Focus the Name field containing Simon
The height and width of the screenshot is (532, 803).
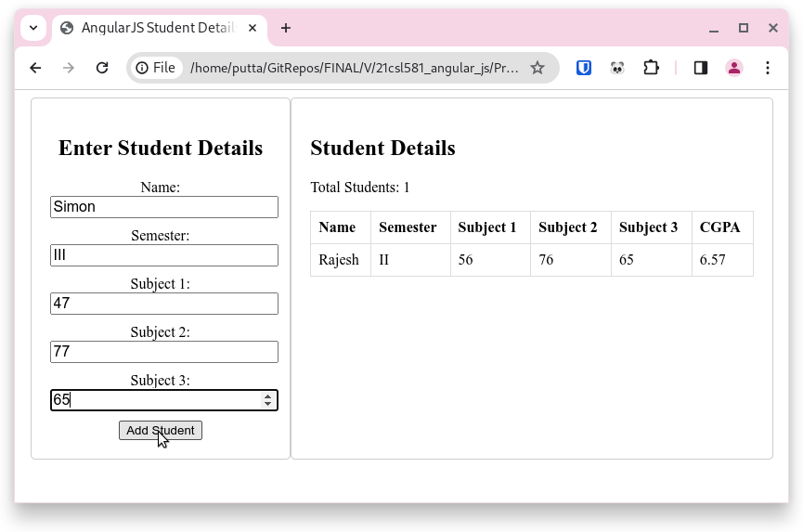[164, 207]
